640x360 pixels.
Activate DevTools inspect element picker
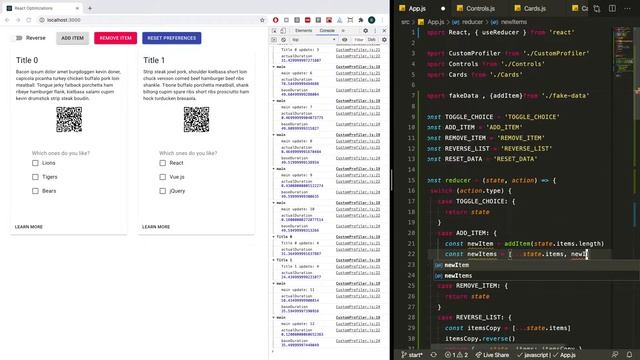[274, 31]
